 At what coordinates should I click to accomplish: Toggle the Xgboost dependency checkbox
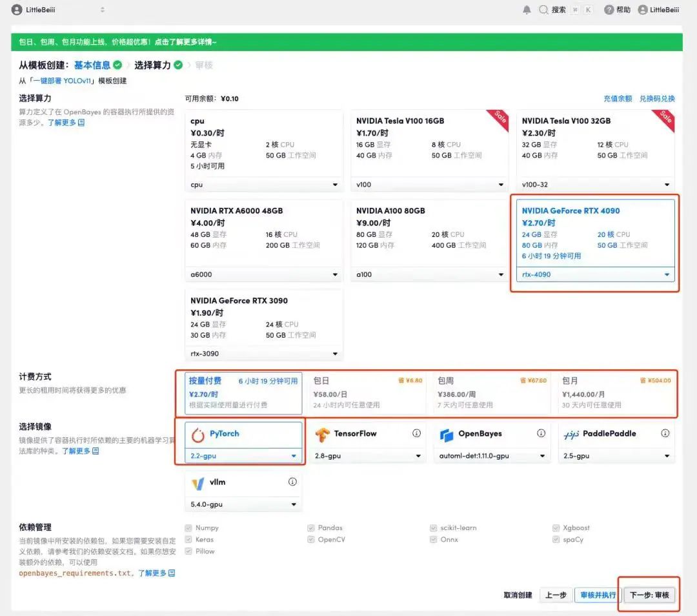click(556, 528)
